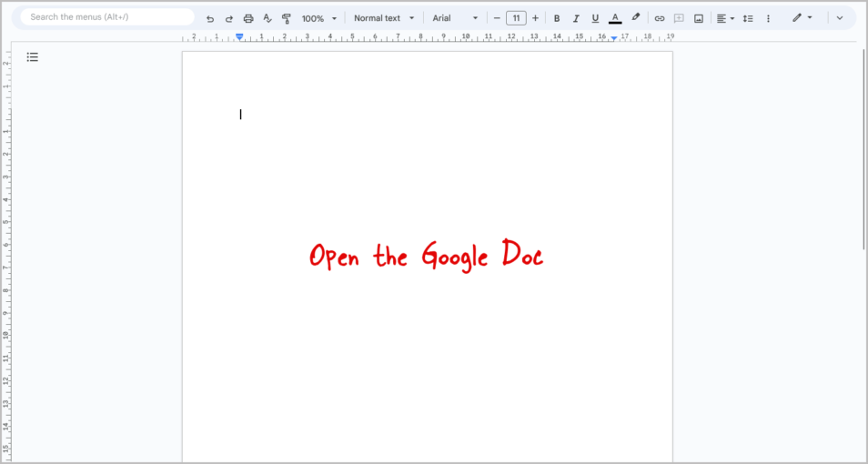Open line and paragraph spacing icon

pos(749,18)
